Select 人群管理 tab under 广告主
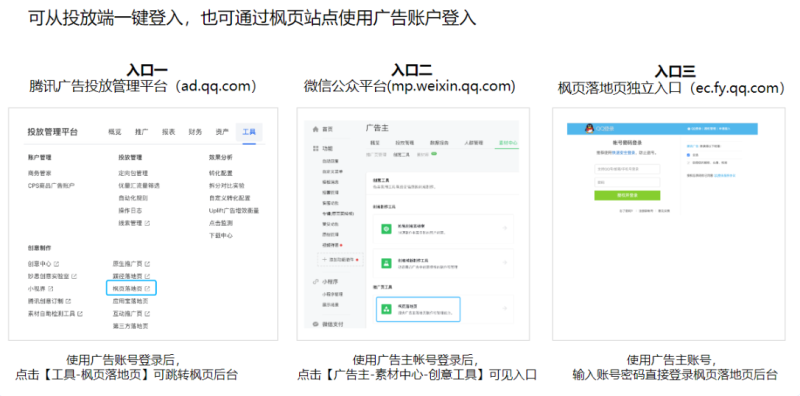The width and height of the screenshot is (800, 396). click(x=473, y=143)
